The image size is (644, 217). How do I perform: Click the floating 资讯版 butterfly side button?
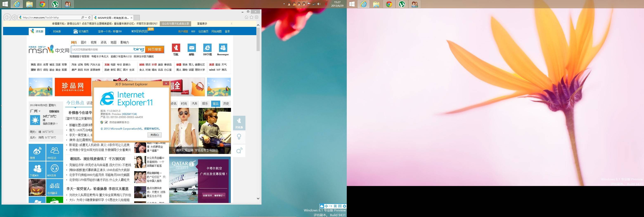tap(239, 123)
